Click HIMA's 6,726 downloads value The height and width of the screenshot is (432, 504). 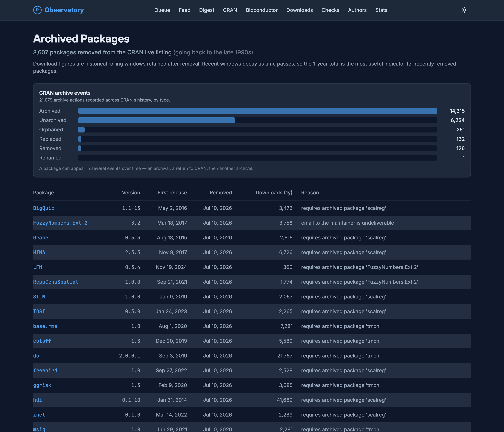click(285, 252)
